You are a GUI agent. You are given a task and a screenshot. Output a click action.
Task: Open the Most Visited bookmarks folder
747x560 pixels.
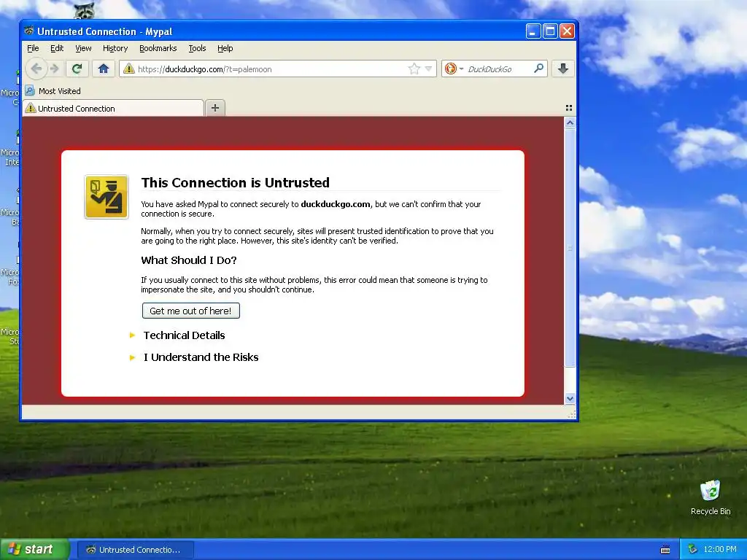click(x=53, y=91)
